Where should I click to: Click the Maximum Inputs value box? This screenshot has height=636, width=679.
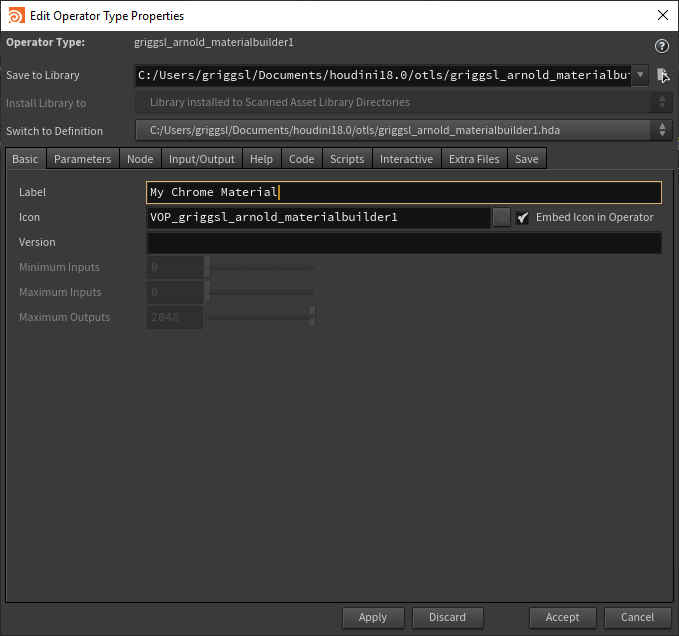175,292
